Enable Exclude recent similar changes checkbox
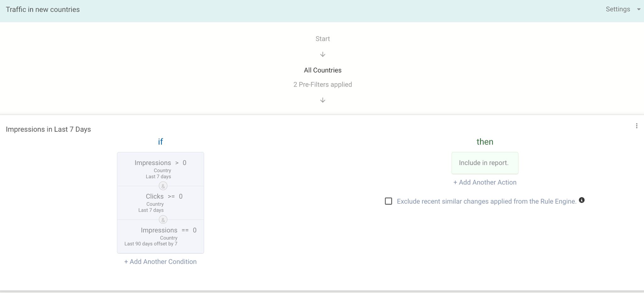 388,201
